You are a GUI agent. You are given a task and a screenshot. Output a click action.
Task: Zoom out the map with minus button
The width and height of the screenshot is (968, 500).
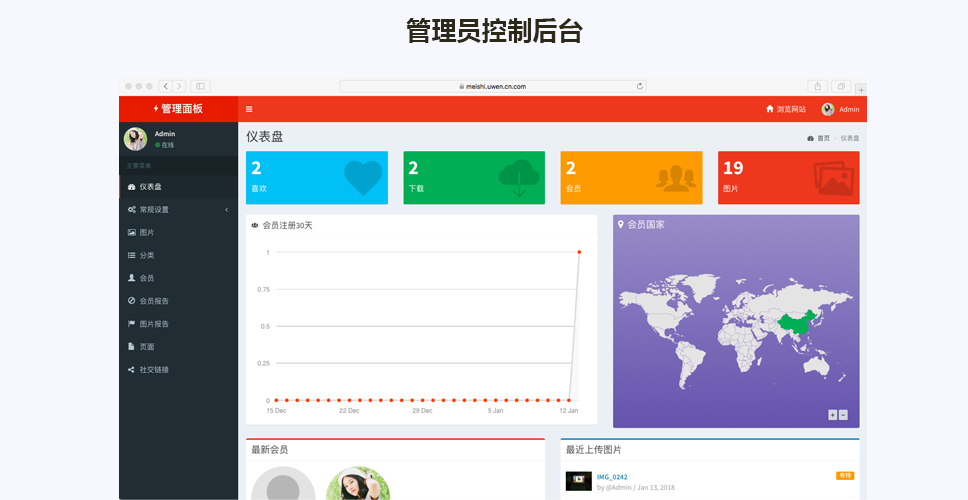point(843,415)
